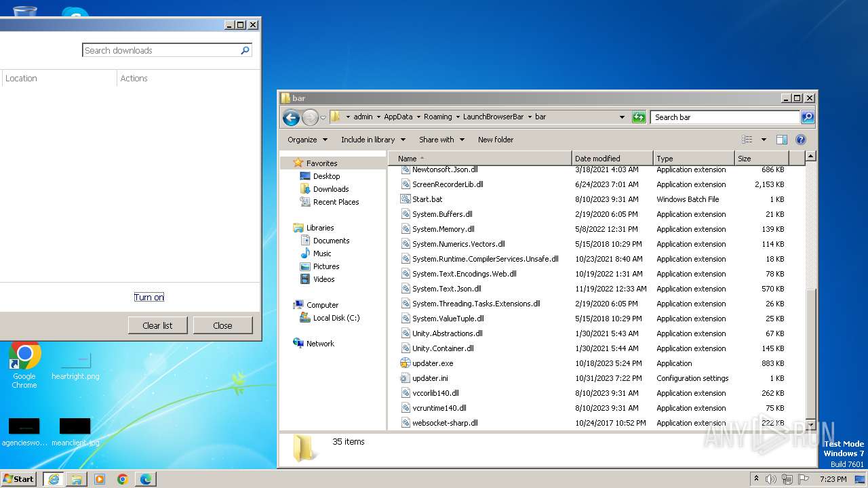This screenshot has height=488, width=868.
Task: Select the updater.exe file icon
Action: [406, 363]
